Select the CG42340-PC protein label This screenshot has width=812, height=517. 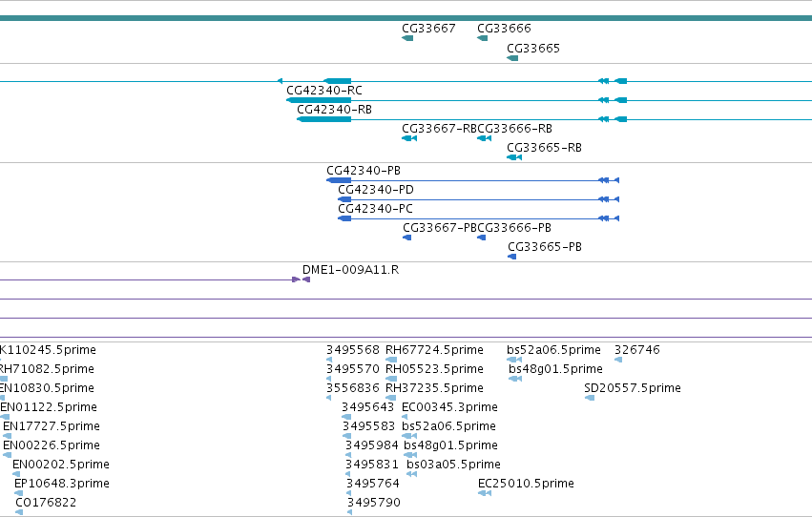coord(375,209)
